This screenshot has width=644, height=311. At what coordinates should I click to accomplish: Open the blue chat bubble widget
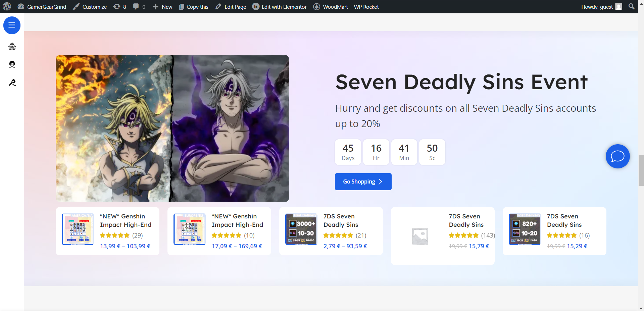click(617, 156)
